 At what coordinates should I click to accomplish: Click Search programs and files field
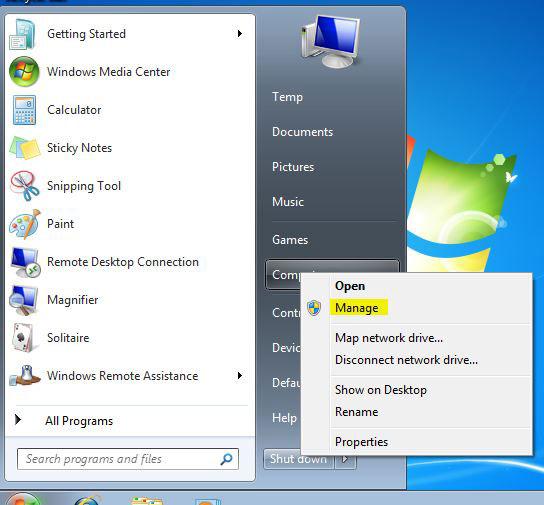click(x=128, y=459)
